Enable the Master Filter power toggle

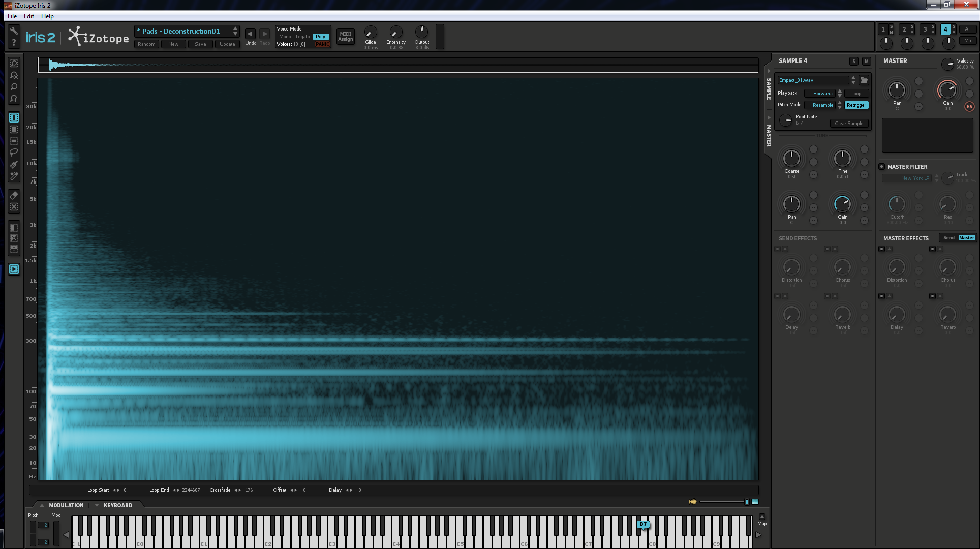(882, 167)
